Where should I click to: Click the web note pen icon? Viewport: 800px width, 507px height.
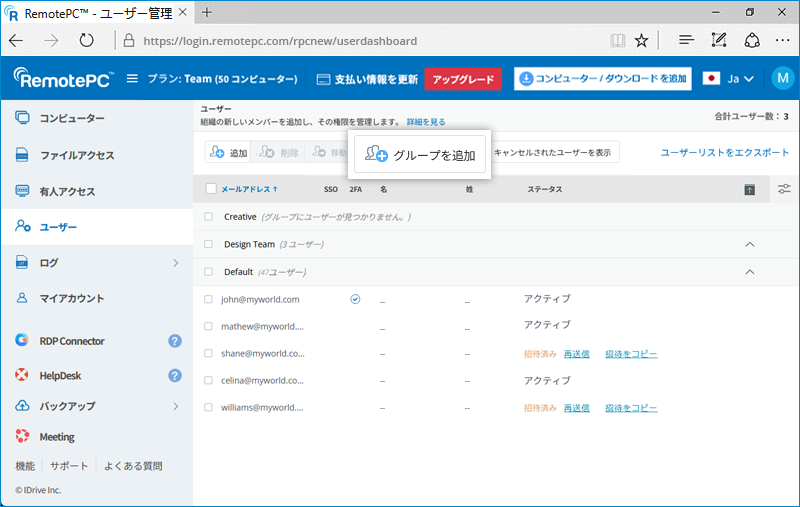pyautogui.click(x=719, y=40)
